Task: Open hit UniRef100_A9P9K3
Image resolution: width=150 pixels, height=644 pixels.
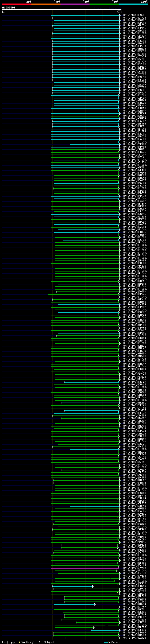Action: 135,23
